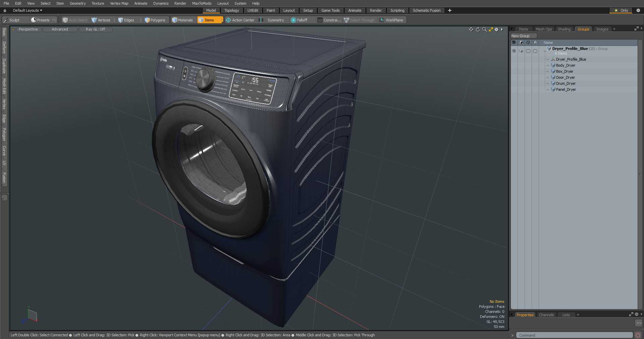
Task: Select the Door_Dryer item in the tree
Action: tap(565, 77)
